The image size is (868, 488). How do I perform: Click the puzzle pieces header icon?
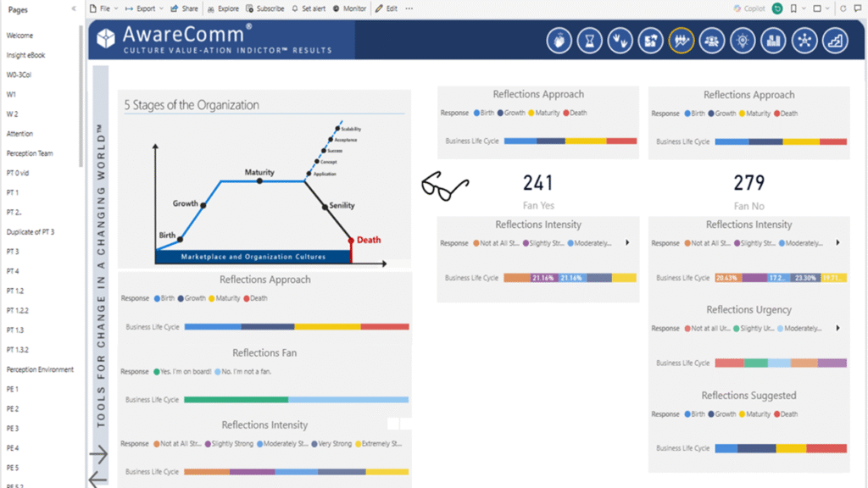point(650,41)
